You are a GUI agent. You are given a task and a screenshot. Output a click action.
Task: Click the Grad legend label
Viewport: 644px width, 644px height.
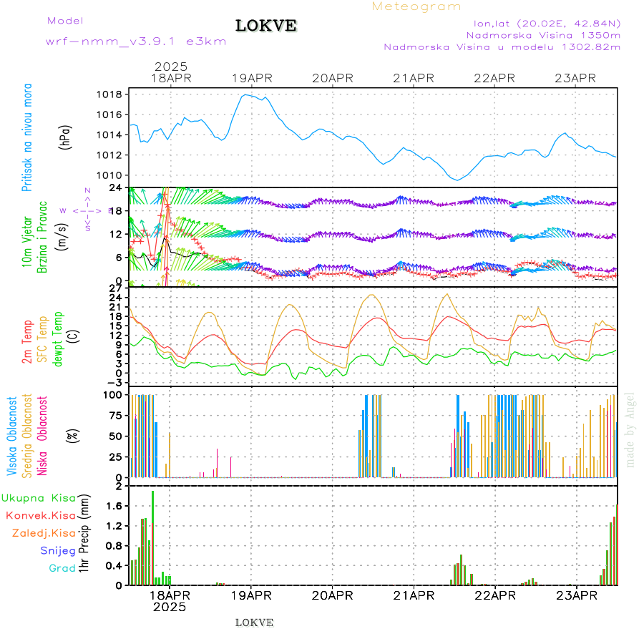coord(62,568)
